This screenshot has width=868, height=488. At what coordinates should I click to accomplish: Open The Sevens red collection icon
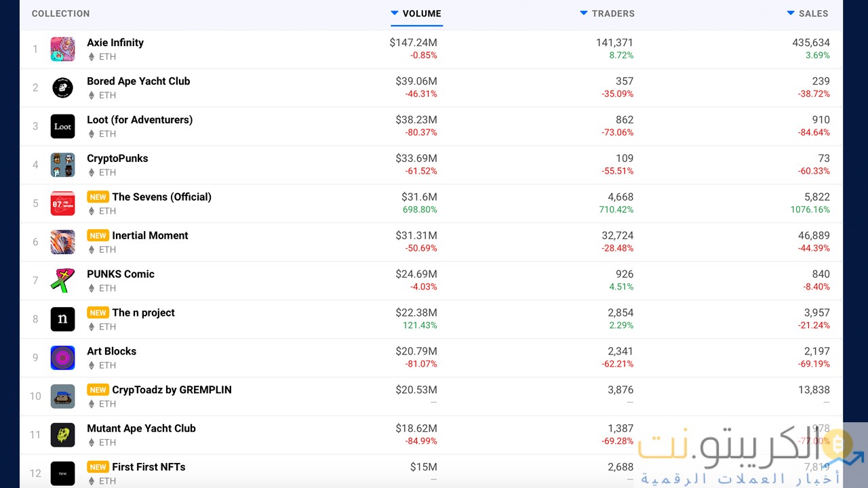[62, 204]
